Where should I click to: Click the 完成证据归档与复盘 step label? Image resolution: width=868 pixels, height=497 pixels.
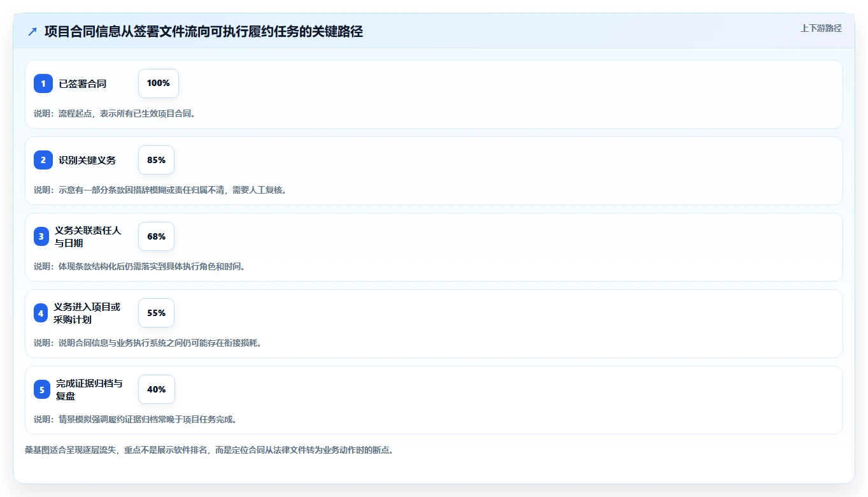[89, 389]
